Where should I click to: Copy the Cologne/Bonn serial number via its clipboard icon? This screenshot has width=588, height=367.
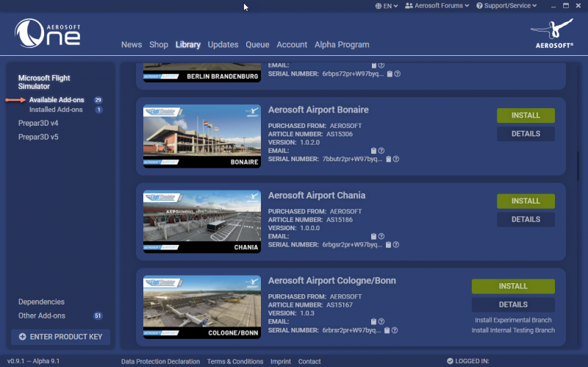pos(387,330)
